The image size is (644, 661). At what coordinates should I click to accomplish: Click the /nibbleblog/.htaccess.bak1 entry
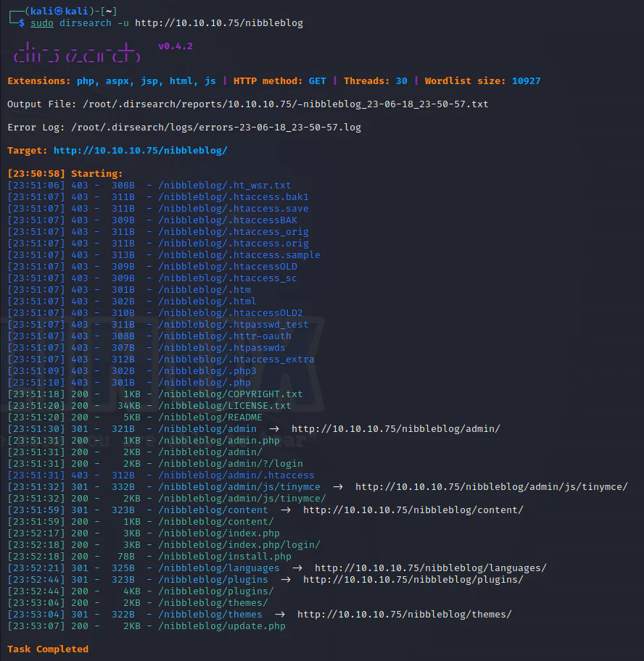tap(234, 197)
